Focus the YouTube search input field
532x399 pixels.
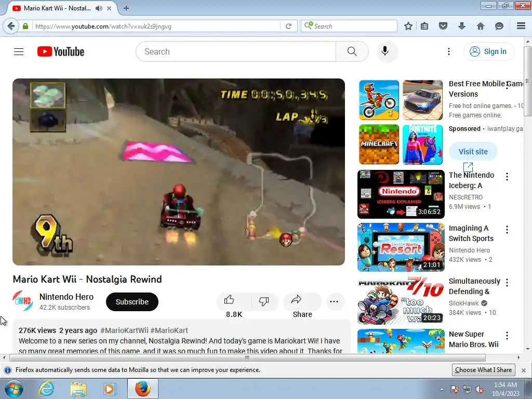click(x=236, y=51)
